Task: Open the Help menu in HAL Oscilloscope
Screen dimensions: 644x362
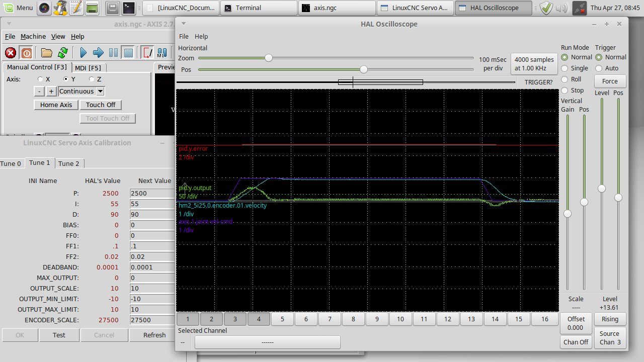Action: [201, 37]
